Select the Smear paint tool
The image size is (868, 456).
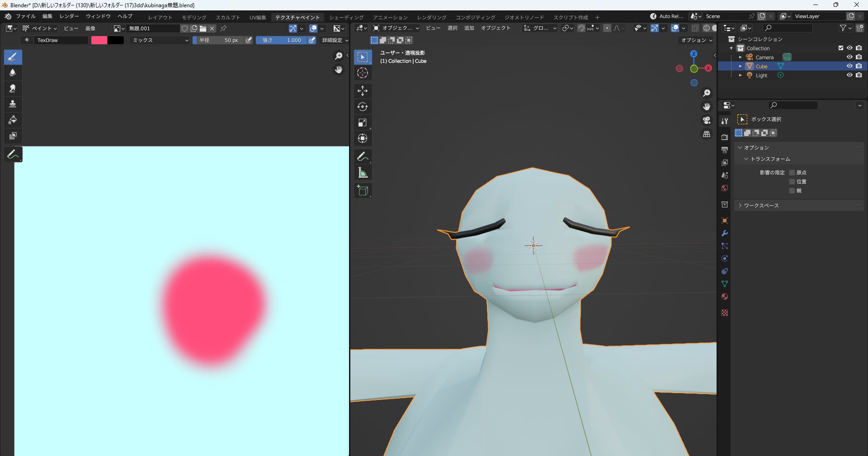point(13,88)
